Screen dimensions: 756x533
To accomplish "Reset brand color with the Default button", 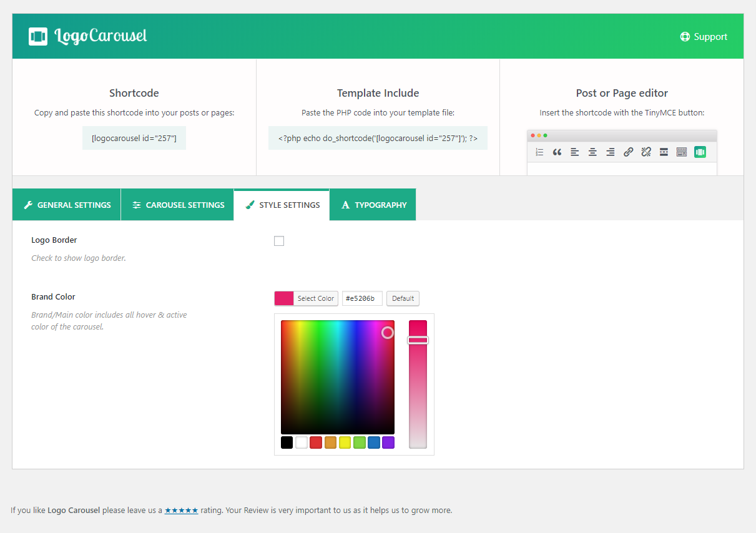I will (x=403, y=298).
